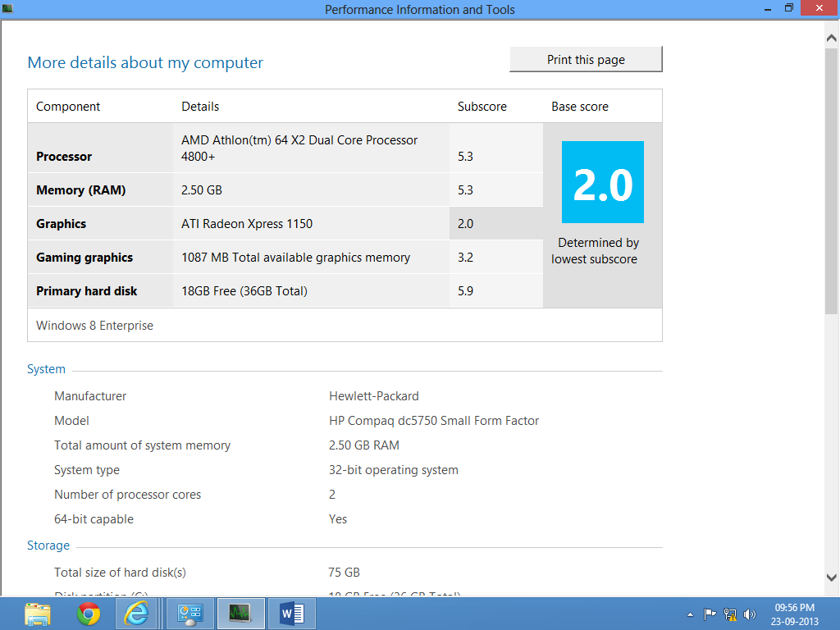The height and width of the screenshot is (630, 840).
Task: Select the Performance Monitor taskbar icon
Action: click(x=241, y=614)
